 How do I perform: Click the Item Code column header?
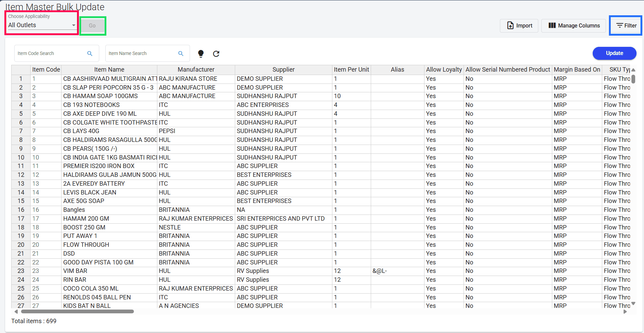click(x=46, y=70)
